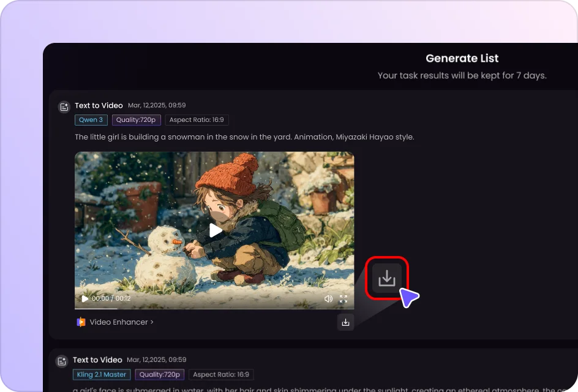Click the enlarged download icon highlighted in red
Screen dimensions: 578x392
[386, 278]
